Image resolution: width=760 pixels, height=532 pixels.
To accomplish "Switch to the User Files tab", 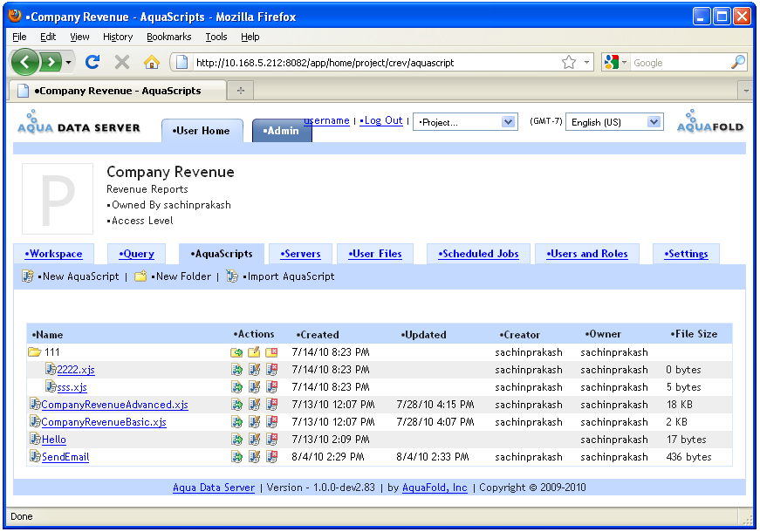I will [375, 254].
